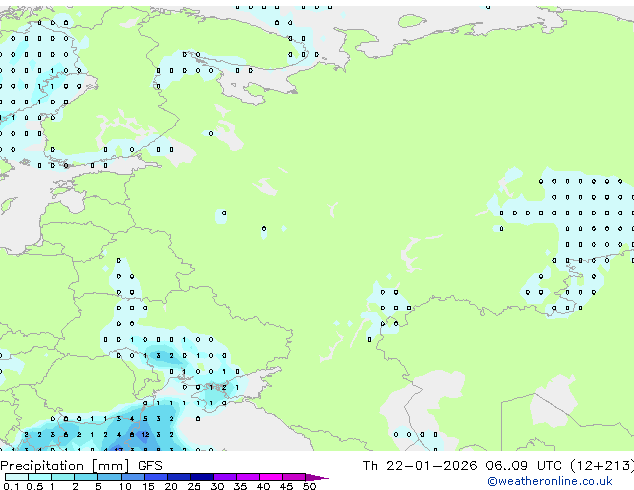Select the legend swatch between 5 and 10
The width and height of the screenshot is (634, 490).
[x=109, y=477]
